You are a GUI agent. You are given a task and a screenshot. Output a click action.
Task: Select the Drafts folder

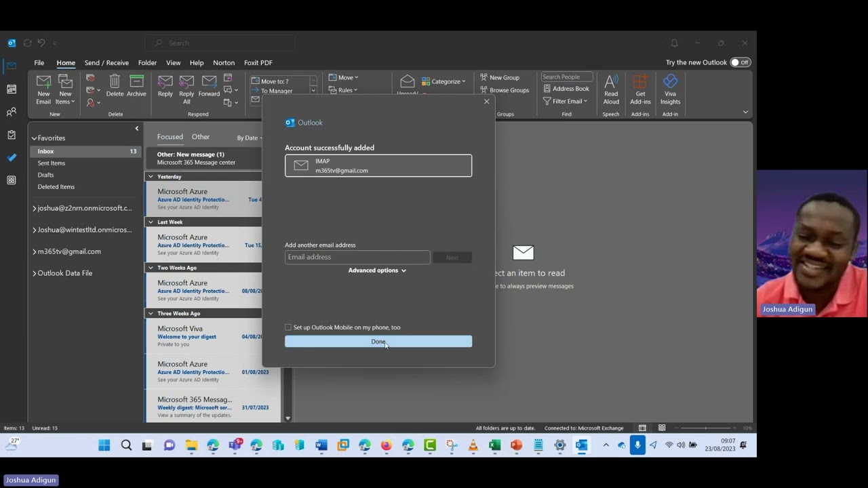45,175
